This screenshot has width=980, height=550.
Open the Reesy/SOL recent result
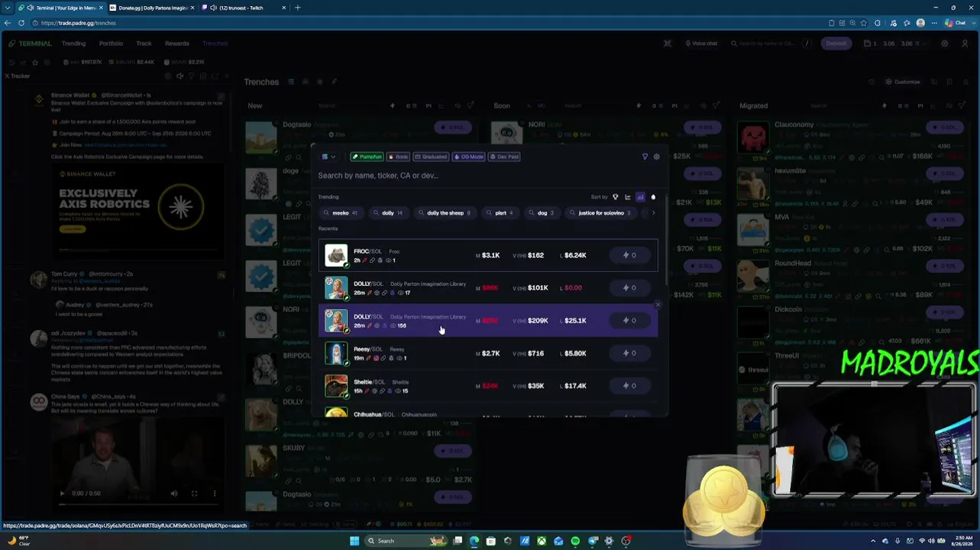pos(488,353)
